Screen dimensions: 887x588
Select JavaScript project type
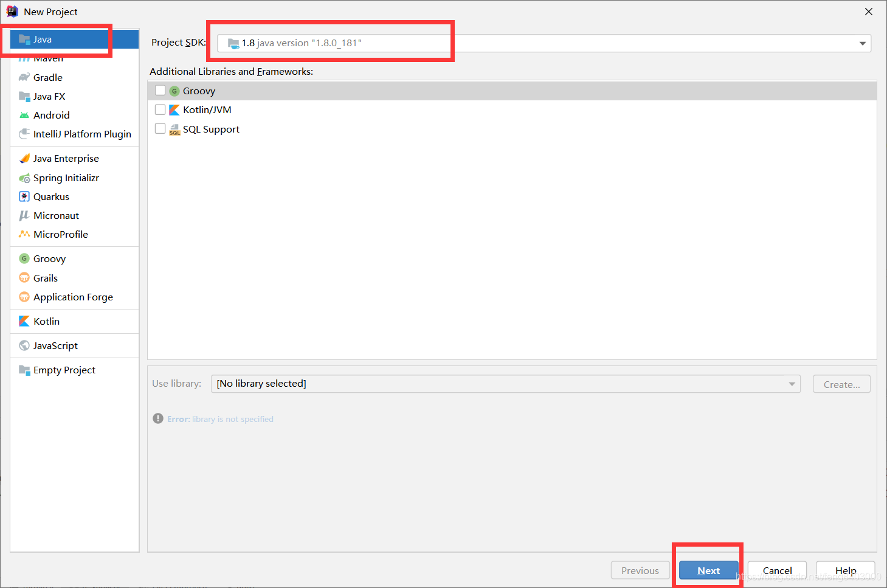[74, 345]
